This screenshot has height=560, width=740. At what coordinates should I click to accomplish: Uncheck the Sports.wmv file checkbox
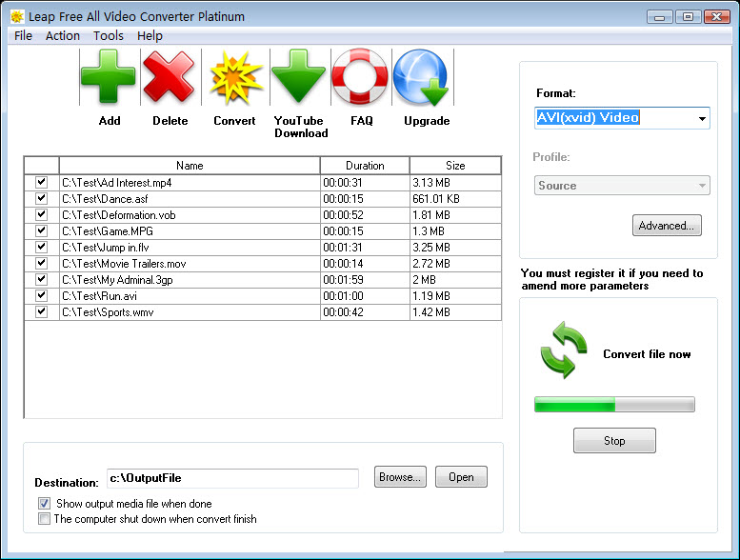click(42, 311)
